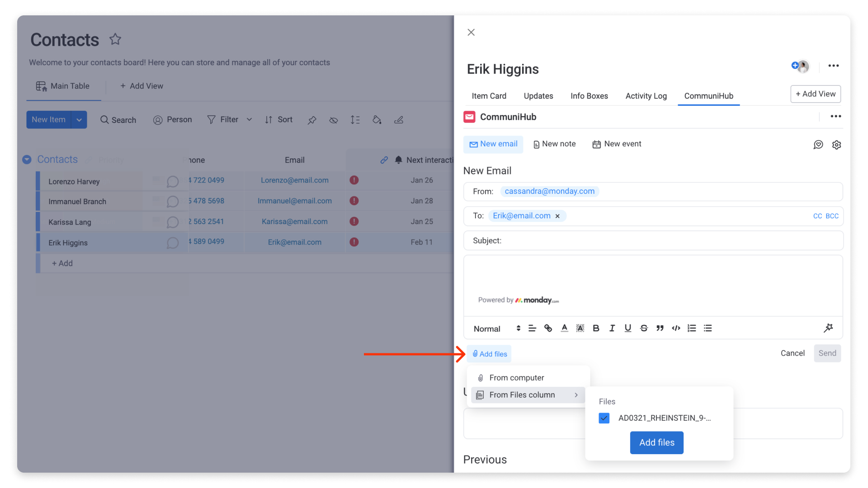Start a bulleted list
The height and width of the screenshot is (488, 868).
click(708, 328)
